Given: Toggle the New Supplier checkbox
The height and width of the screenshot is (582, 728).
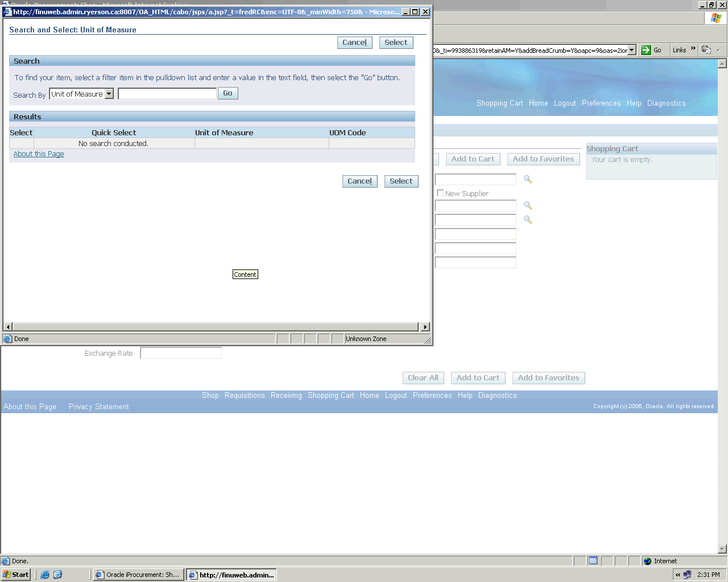Looking at the screenshot, I should click(440, 193).
